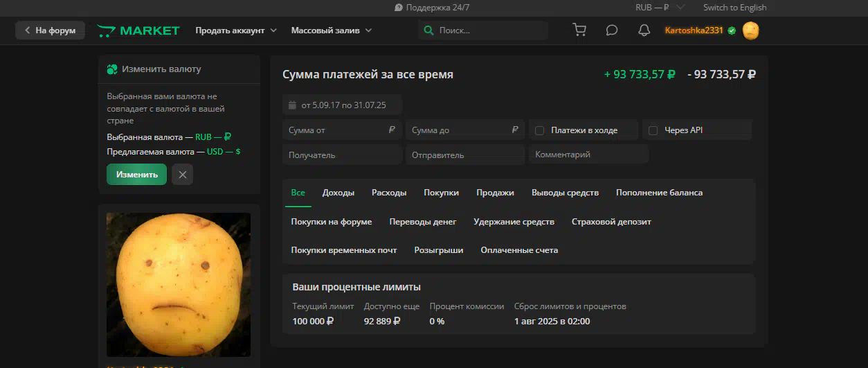This screenshot has height=368, width=868.
Task: Expand the 'Массовый залив' dropdown
Action: coord(332,30)
